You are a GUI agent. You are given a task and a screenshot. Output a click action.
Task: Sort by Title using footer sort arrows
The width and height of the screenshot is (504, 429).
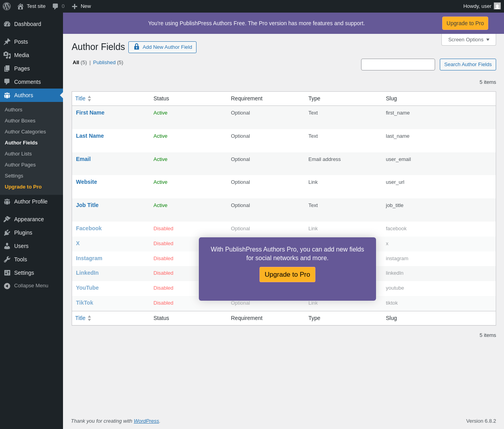pos(89,318)
